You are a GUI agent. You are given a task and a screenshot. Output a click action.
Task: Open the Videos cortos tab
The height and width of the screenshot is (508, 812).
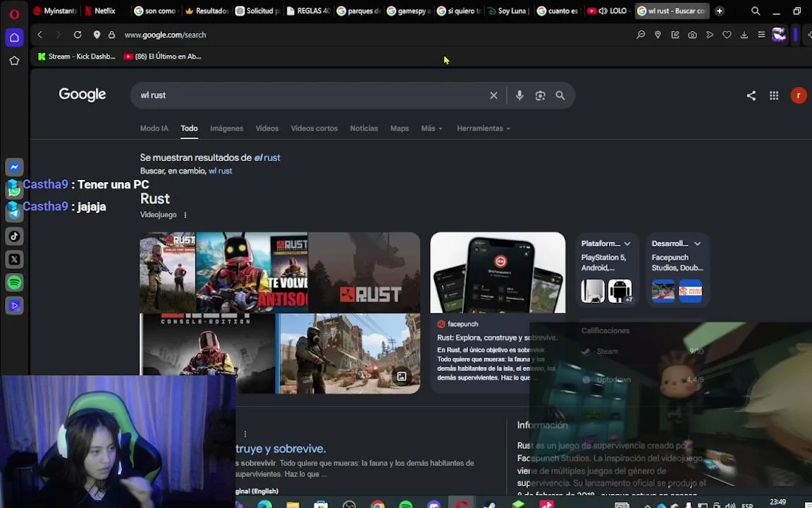click(314, 128)
